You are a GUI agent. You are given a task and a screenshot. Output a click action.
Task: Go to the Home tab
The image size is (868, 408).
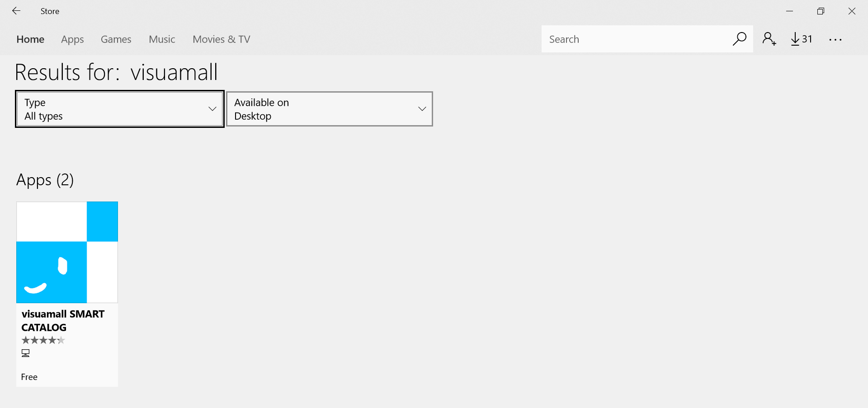pos(30,39)
